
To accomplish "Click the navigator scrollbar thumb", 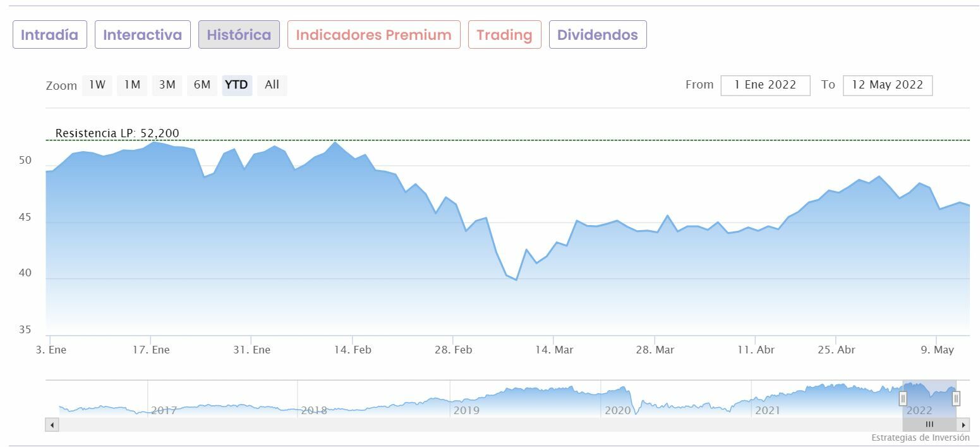I will pyautogui.click(x=929, y=425).
